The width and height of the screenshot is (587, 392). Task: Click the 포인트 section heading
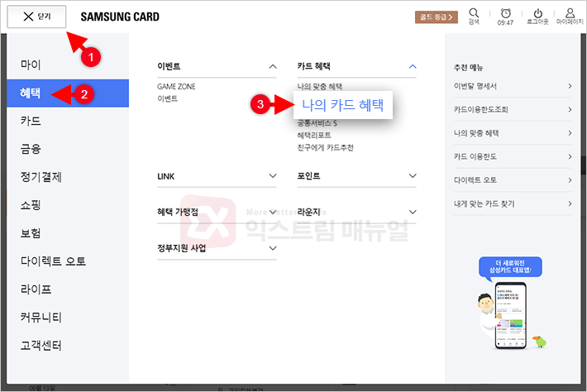[x=308, y=176]
